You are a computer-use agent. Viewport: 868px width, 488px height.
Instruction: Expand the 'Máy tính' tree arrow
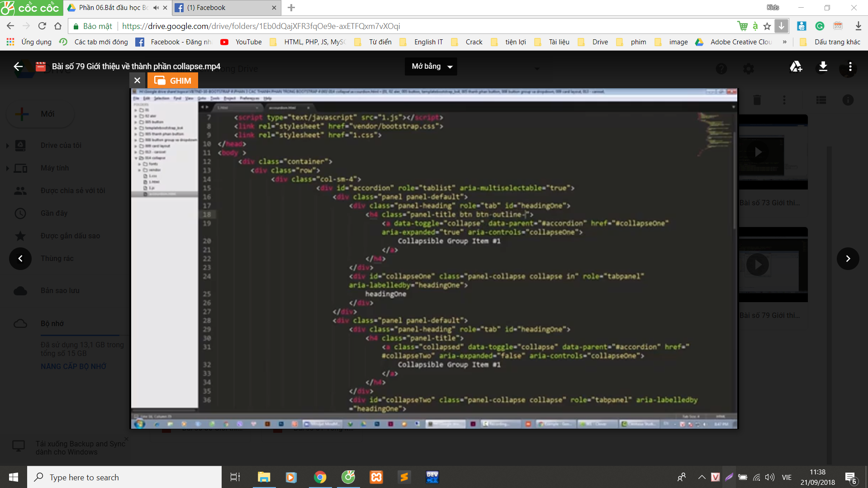[x=7, y=168]
